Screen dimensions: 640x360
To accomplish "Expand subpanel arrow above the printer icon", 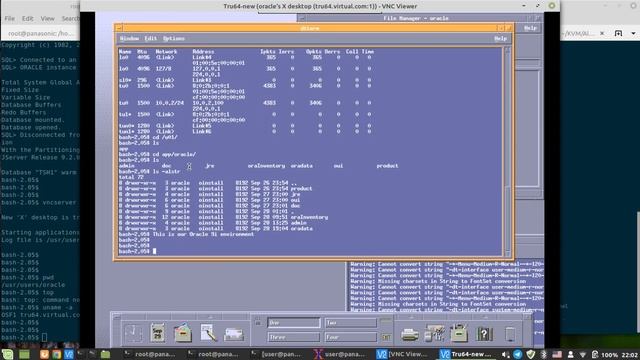I will point(411,317).
